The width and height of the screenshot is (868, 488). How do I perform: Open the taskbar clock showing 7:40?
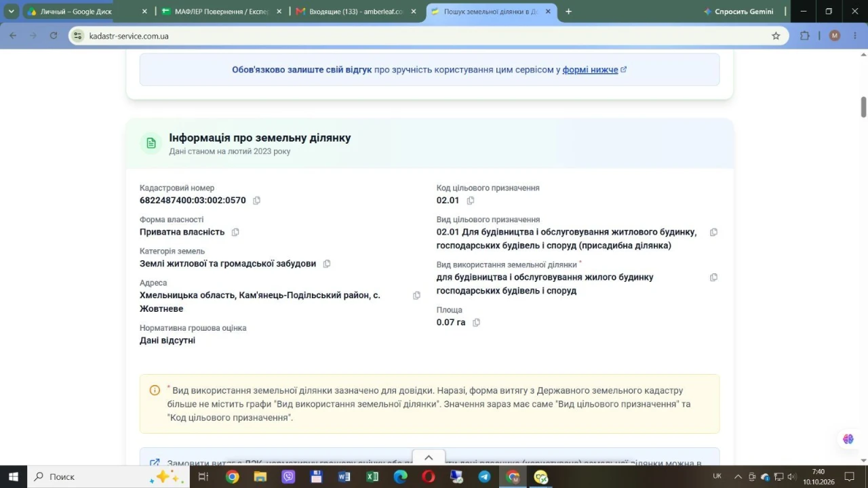pos(818,476)
